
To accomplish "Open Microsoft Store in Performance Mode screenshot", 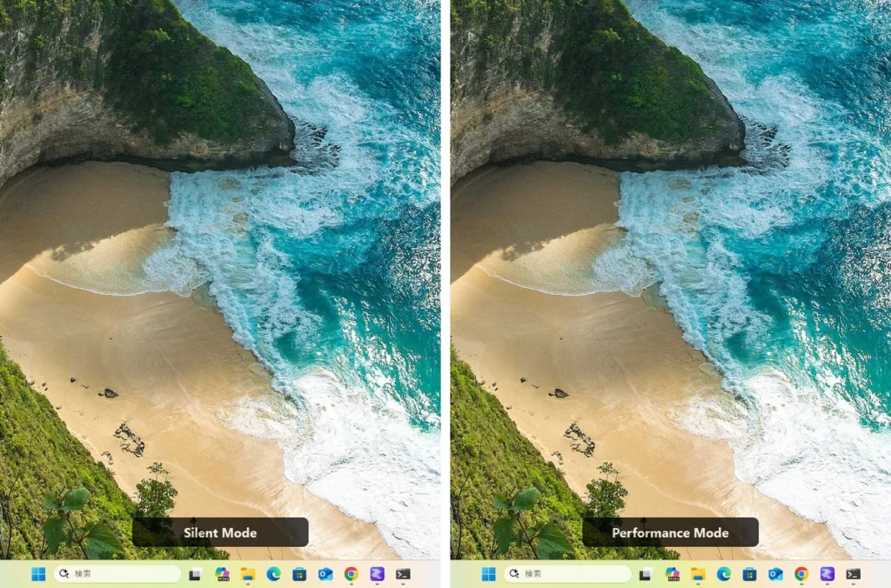I will (749, 574).
